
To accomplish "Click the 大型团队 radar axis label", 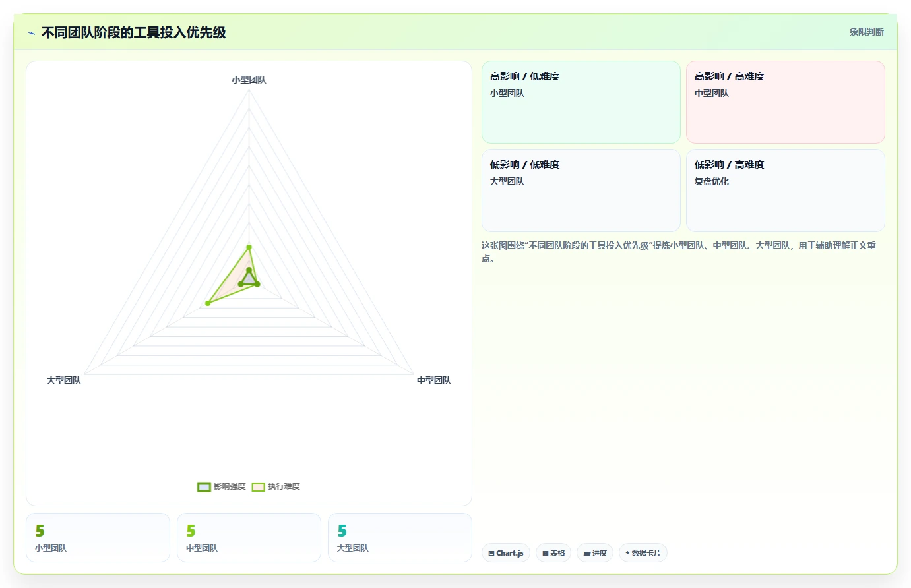I will (64, 380).
